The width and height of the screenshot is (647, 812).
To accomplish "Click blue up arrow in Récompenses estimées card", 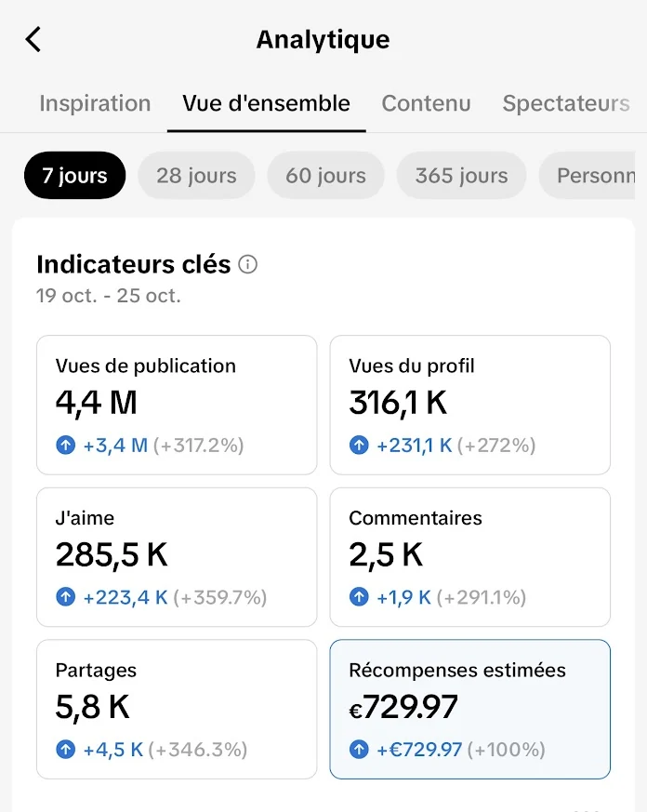I will coord(359,750).
